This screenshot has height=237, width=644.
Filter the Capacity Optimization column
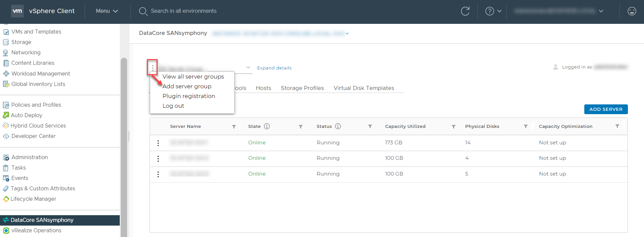(617, 126)
